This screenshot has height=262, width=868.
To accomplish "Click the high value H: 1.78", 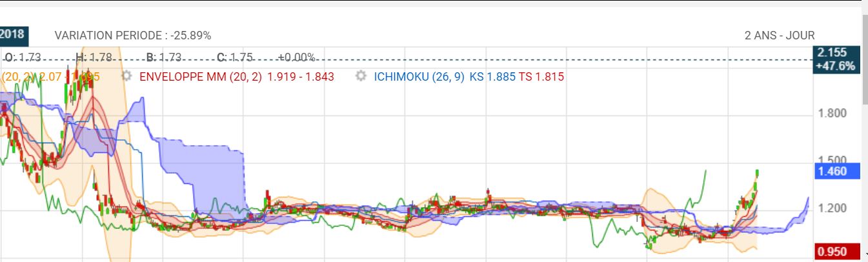I will click(94, 57).
